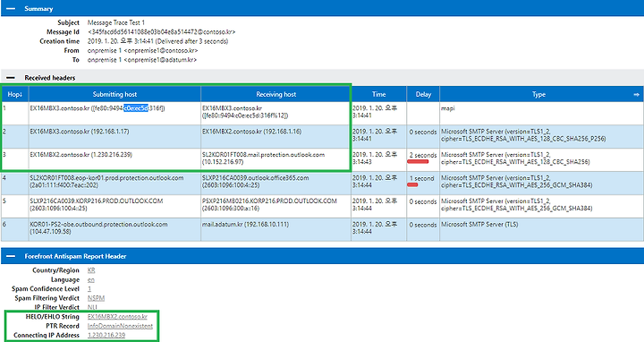Select the mail.adatum.kr (192.168.10.111) cell

coord(275,229)
